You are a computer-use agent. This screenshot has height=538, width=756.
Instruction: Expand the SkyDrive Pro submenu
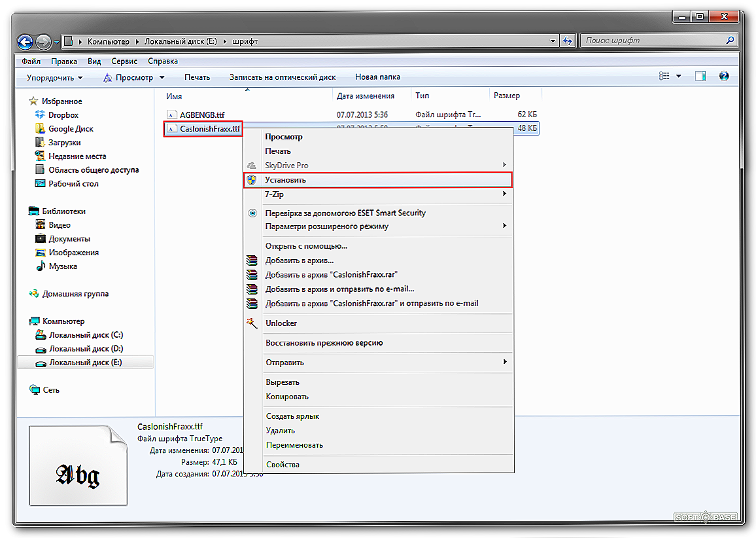point(504,165)
